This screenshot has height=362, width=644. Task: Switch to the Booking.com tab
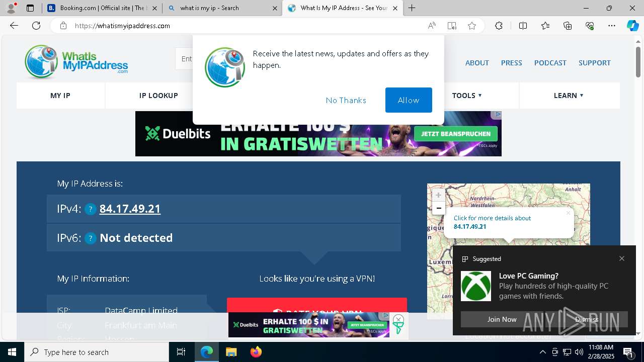click(x=103, y=8)
